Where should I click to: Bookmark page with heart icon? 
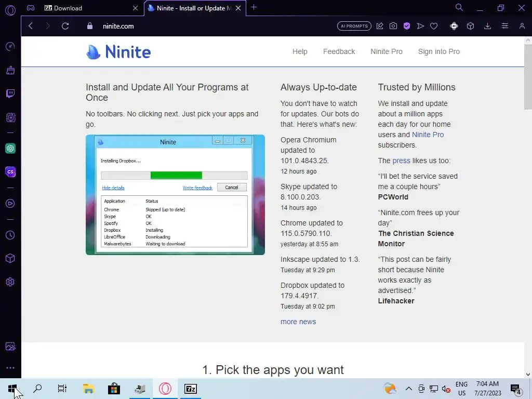tap(434, 26)
